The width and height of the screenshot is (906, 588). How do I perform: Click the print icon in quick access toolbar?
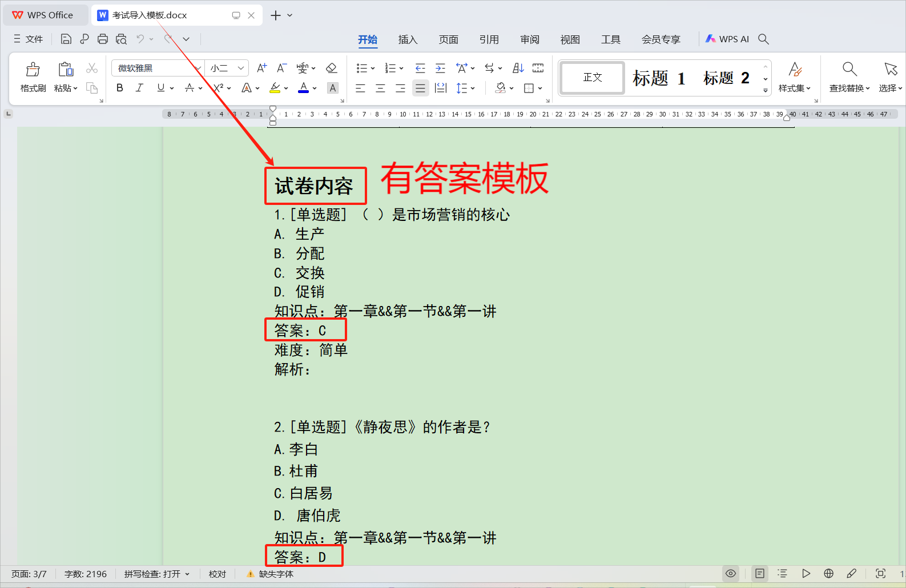coord(103,39)
